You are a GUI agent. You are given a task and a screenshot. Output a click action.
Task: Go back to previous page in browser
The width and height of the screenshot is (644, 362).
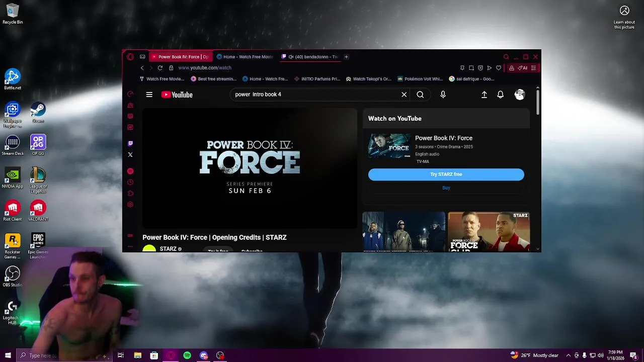[x=142, y=68]
